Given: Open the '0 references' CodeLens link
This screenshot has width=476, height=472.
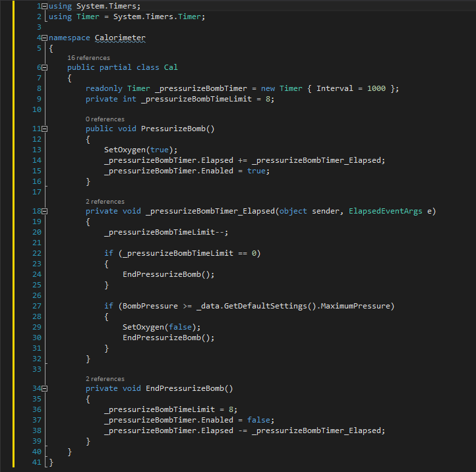Looking at the screenshot, I should point(105,119).
